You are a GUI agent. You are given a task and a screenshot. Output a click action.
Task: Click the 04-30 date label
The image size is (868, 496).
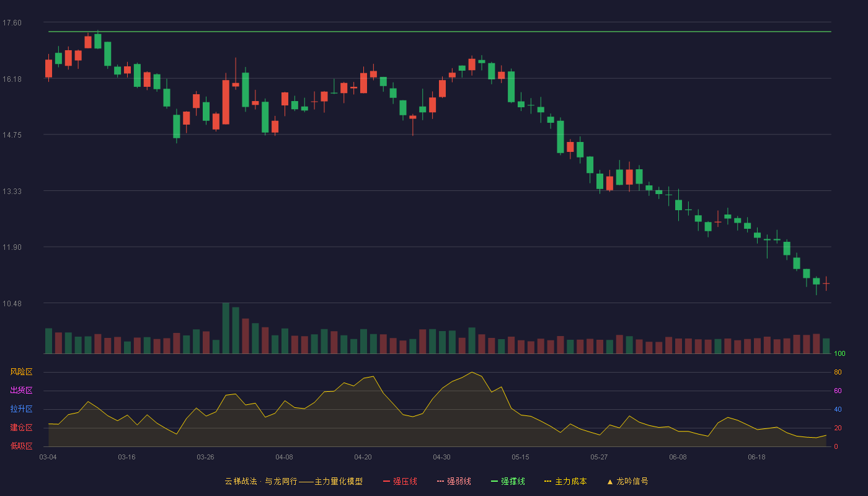click(x=441, y=457)
